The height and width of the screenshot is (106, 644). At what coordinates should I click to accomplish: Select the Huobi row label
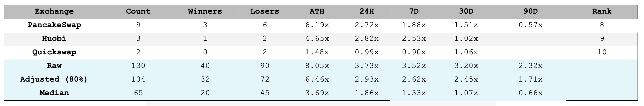coord(54,38)
